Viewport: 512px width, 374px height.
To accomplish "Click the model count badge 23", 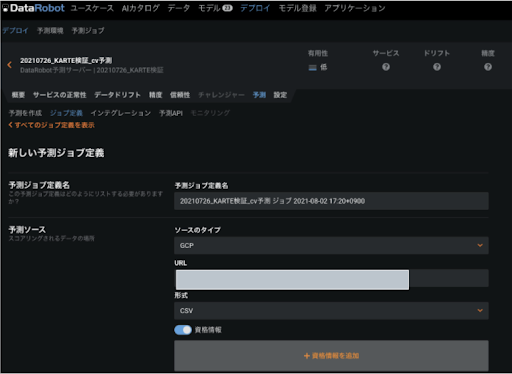I will pos(227,8).
